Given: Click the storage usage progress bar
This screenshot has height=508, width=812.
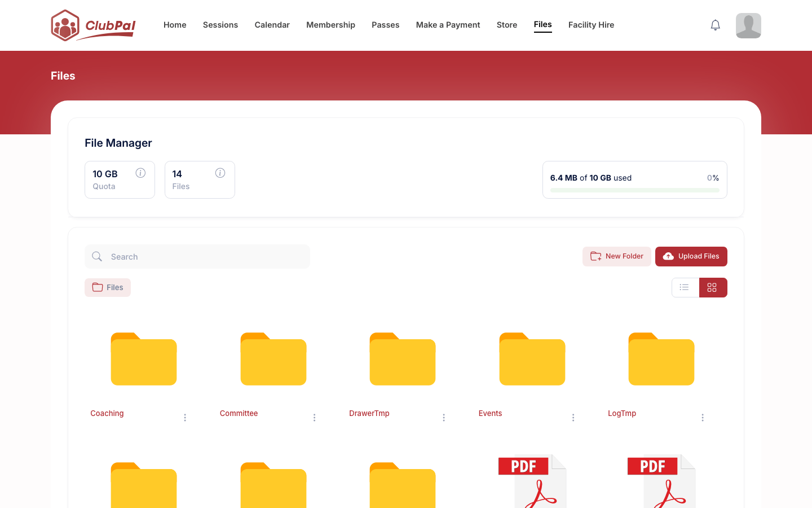Looking at the screenshot, I should (x=635, y=190).
